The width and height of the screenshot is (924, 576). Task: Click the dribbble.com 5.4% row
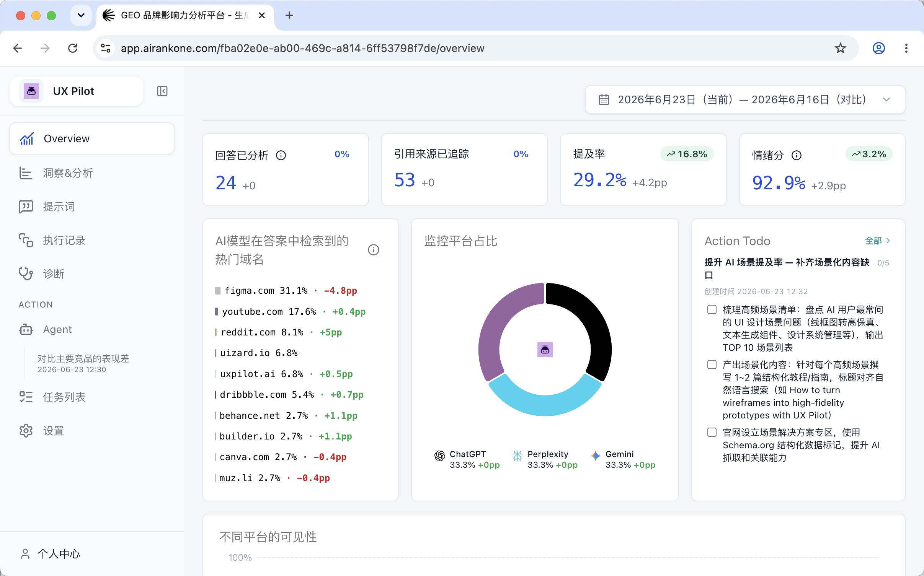click(289, 395)
